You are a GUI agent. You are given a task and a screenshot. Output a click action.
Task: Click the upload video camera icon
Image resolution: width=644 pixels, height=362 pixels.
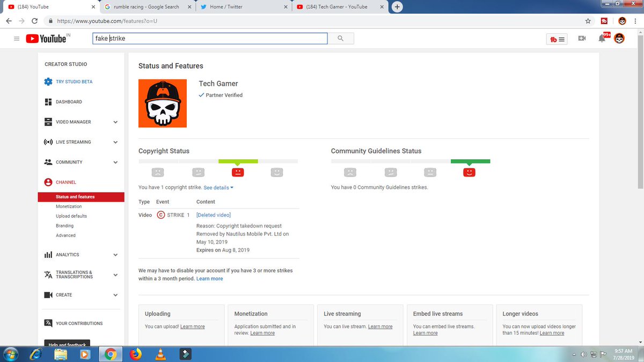[582, 39]
